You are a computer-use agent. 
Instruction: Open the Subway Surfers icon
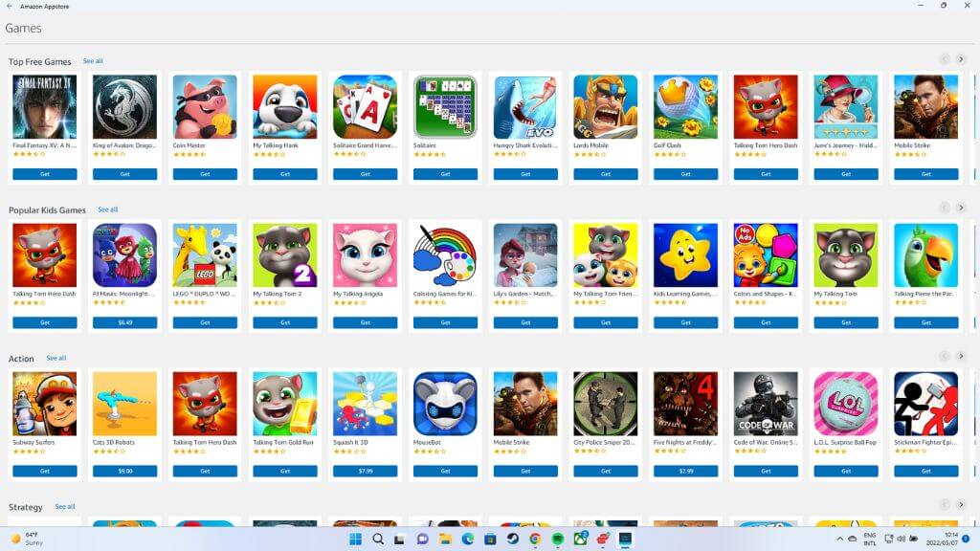tap(44, 405)
